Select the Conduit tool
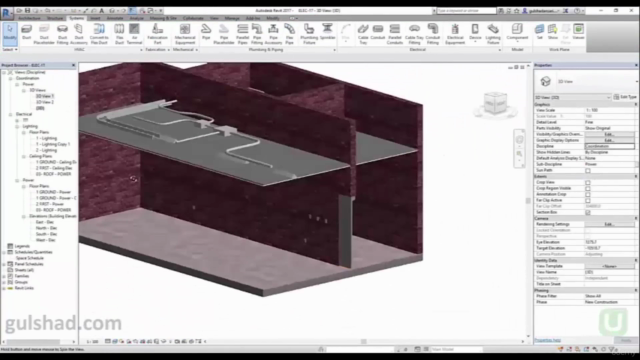This screenshot has height=360, width=640. coord(378,33)
